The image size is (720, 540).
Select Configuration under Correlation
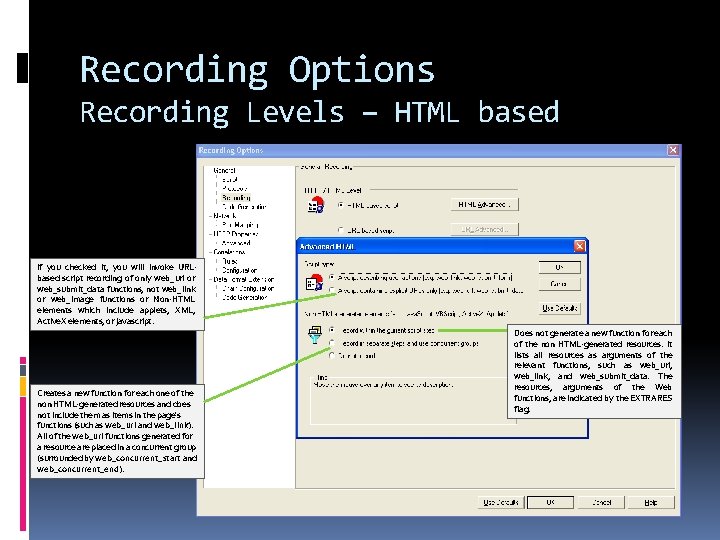(x=239, y=270)
